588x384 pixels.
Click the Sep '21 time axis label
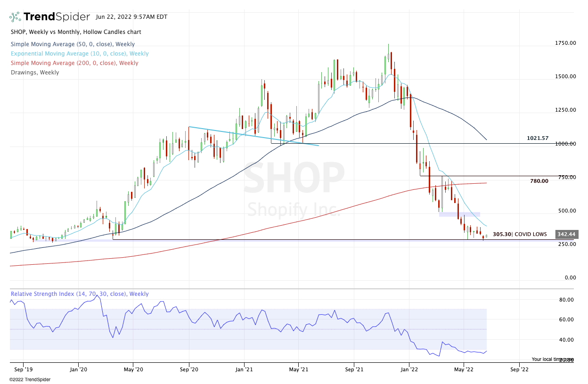coord(354,370)
